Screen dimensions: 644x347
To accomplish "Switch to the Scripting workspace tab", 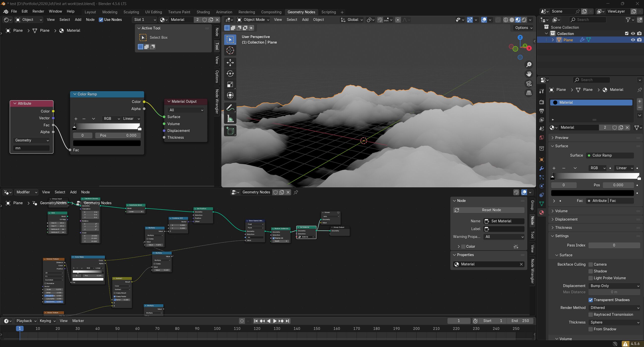I will [328, 12].
